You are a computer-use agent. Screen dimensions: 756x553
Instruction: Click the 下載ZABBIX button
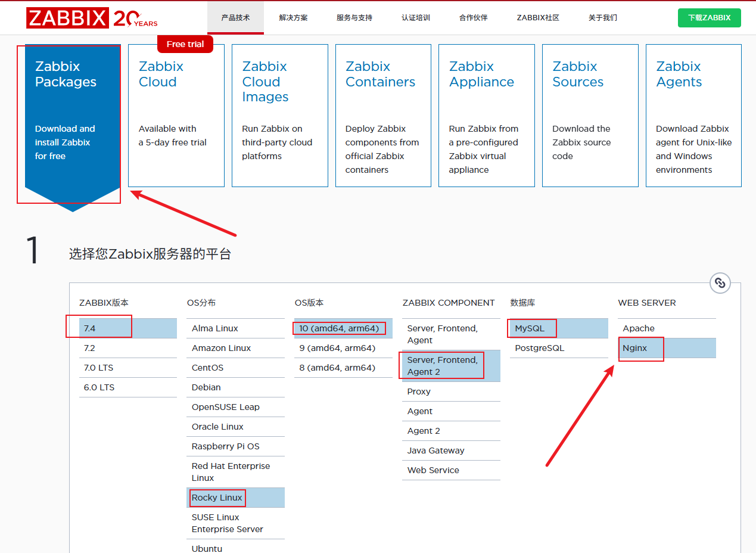pyautogui.click(x=709, y=18)
